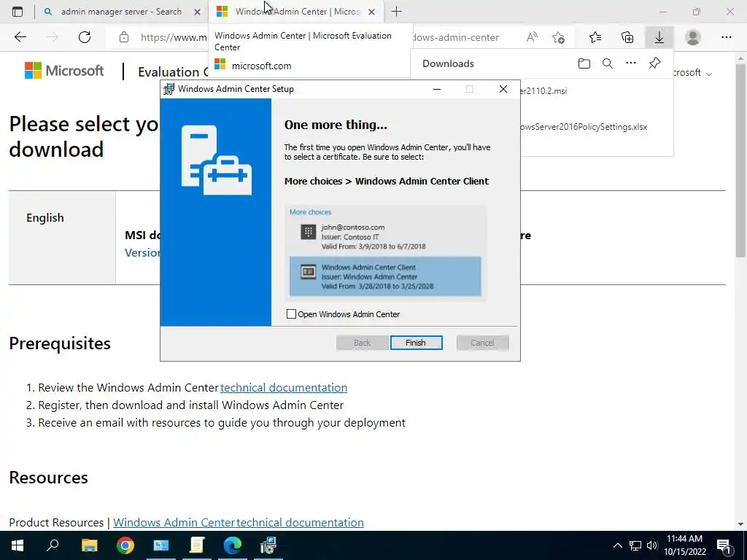Click the Downloads toolbar icon
The image size is (747, 560).
(659, 37)
